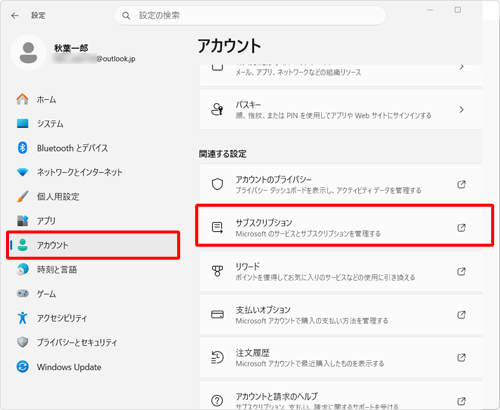Click the 設定の検索 search field
500x410 pixels.
[x=250, y=15]
